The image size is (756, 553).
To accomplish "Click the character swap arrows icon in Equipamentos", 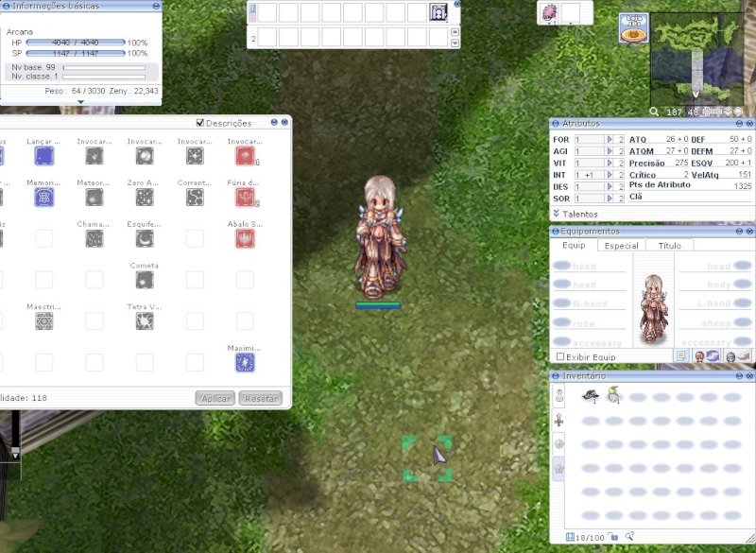I will coord(706,356).
